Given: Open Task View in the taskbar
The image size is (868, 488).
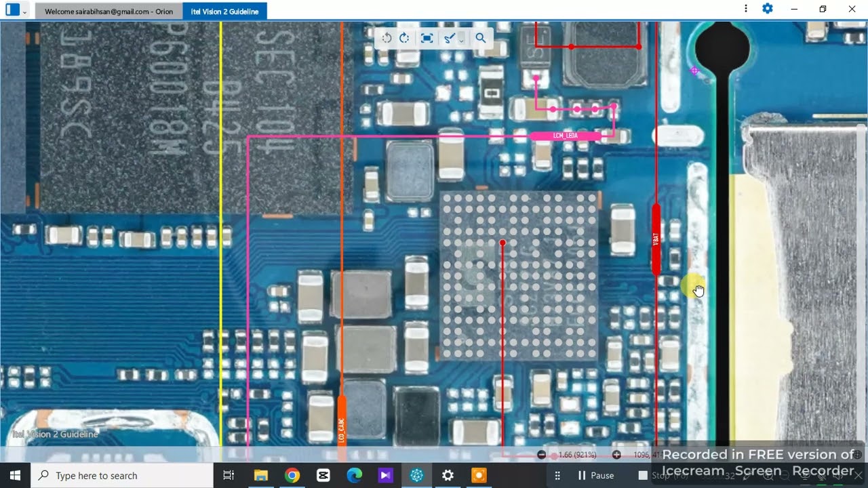Looking at the screenshot, I should pyautogui.click(x=229, y=476).
